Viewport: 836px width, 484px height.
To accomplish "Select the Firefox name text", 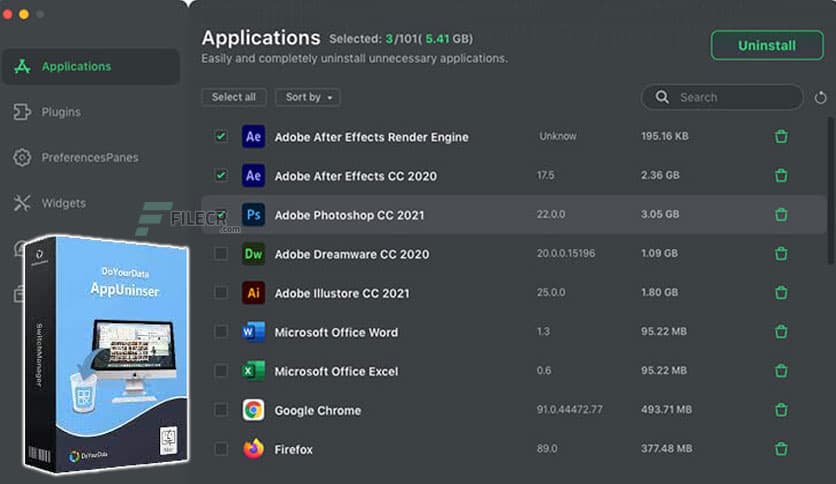I will pos(293,449).
